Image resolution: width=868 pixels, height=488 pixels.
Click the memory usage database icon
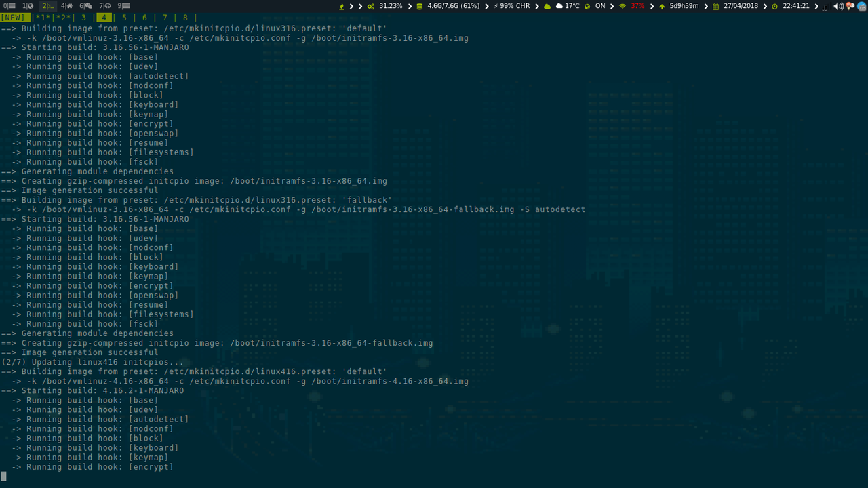point(419,6)
